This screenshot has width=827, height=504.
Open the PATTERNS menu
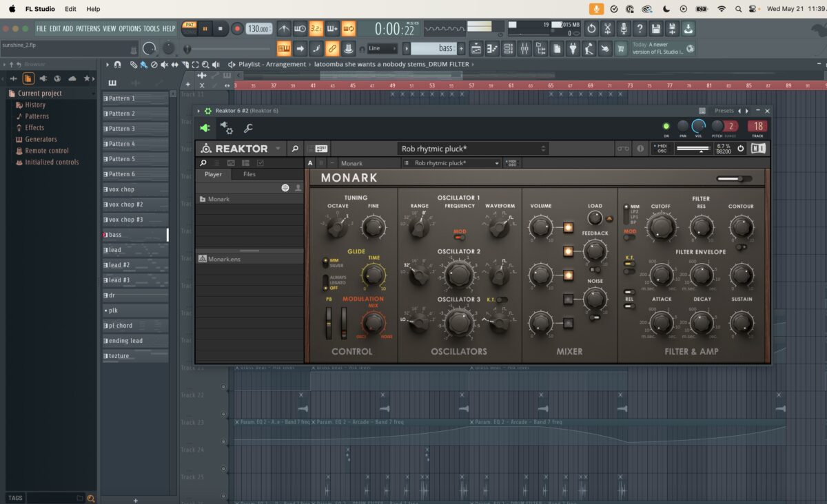(88, 28)
